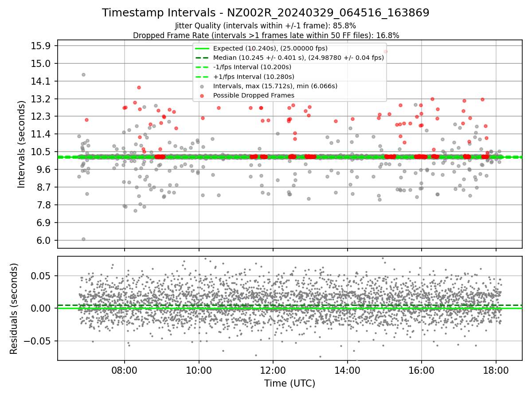Click the 8.7 y-axis tick label
Viewport: 532px width, 399px height.
[x=45, y=188]
